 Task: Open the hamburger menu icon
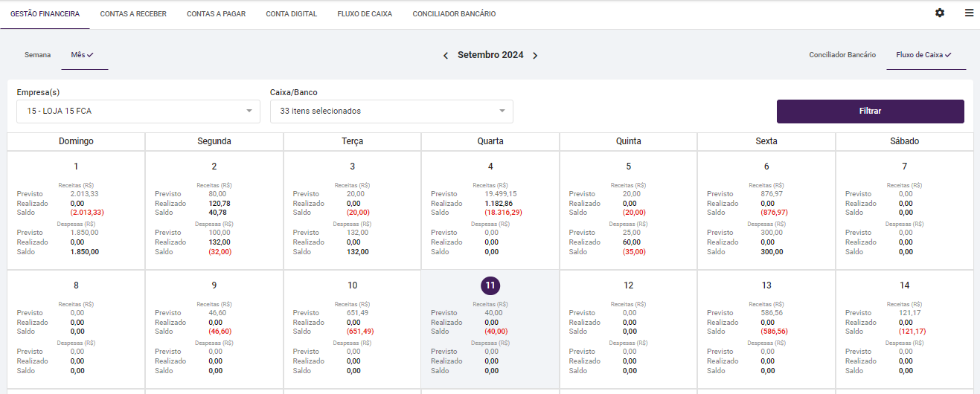click(969, 13)
